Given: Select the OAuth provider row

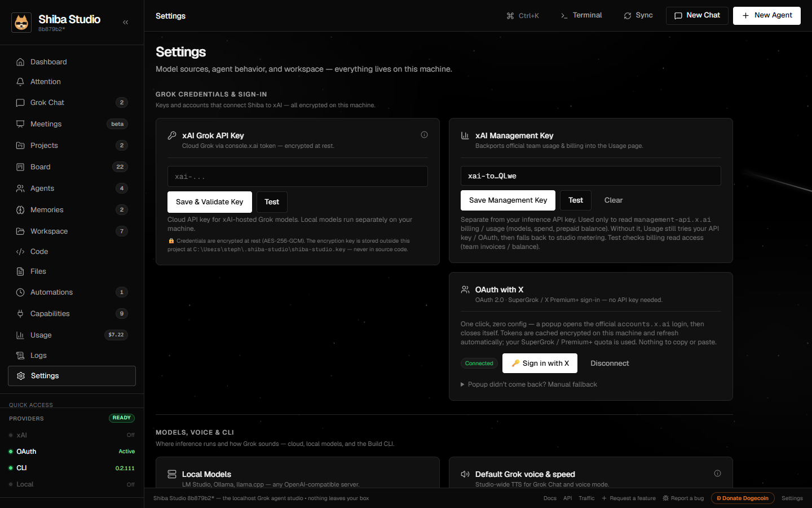Looking at the screenshot, I should 72,452.
